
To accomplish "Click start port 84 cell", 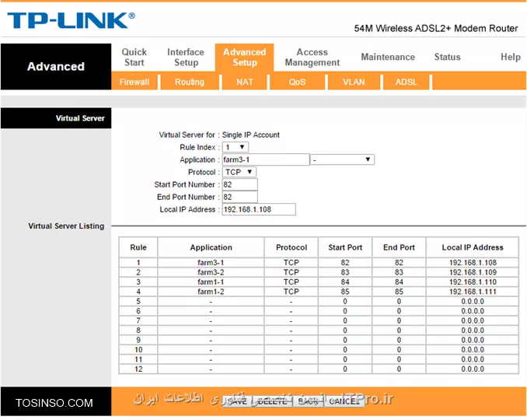I will coord(345,282).
